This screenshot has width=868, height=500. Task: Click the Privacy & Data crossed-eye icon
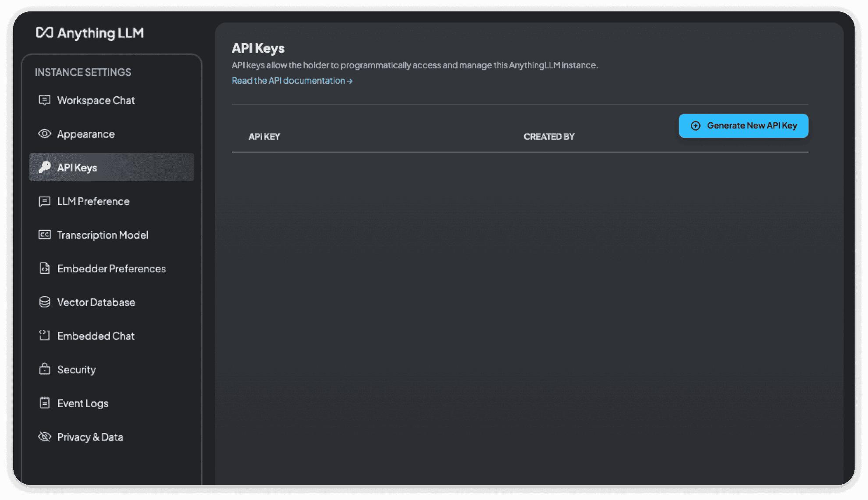point(44,437)
